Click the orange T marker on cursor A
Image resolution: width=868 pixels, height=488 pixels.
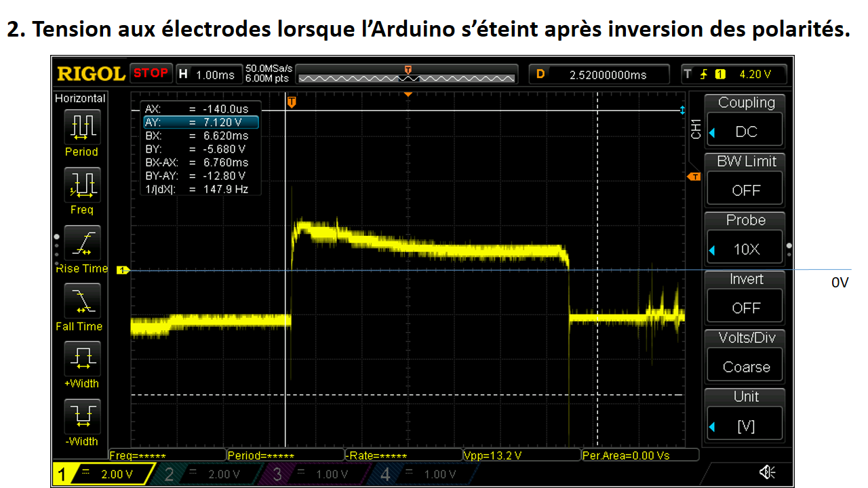coord(292,102)
